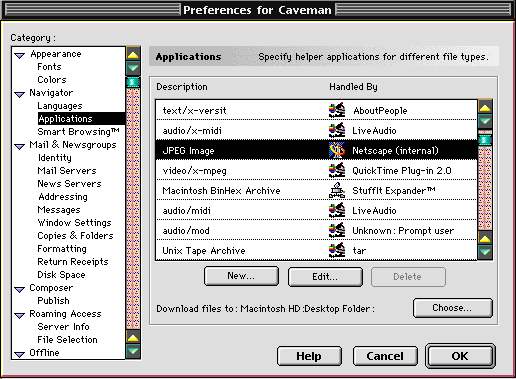Viewport: 516px width, 379px height.
Task: Click the Delete button
Action: coord(408,277)
